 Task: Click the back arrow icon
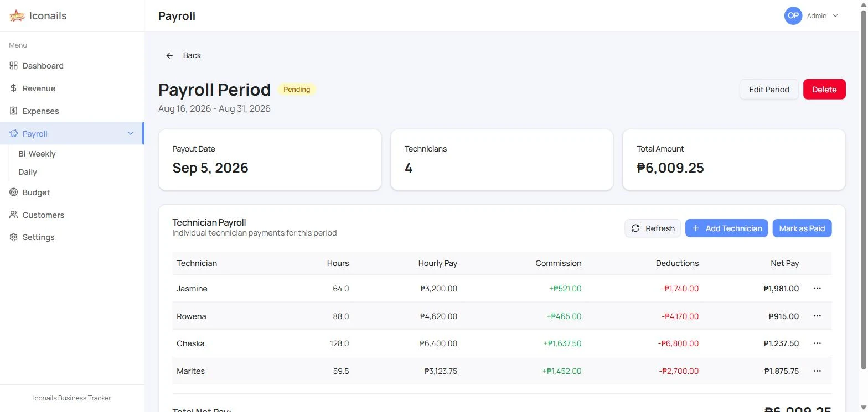pyautogui.click(x=169, y=55)
